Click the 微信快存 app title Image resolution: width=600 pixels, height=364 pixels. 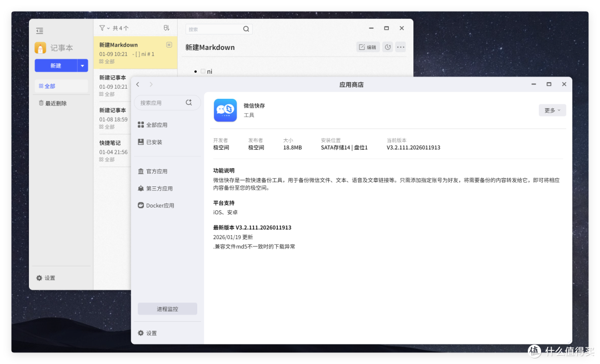[254, 105]
